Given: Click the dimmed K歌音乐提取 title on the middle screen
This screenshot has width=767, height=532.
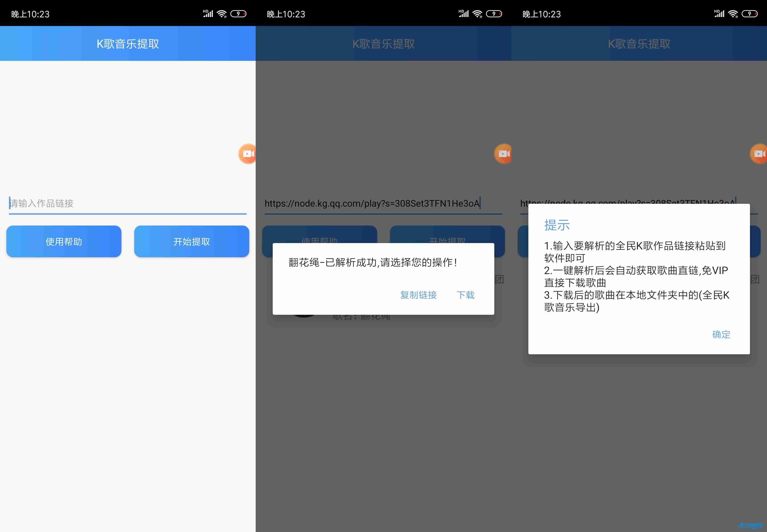Looking at the screenshot, I should coord(383,44).
